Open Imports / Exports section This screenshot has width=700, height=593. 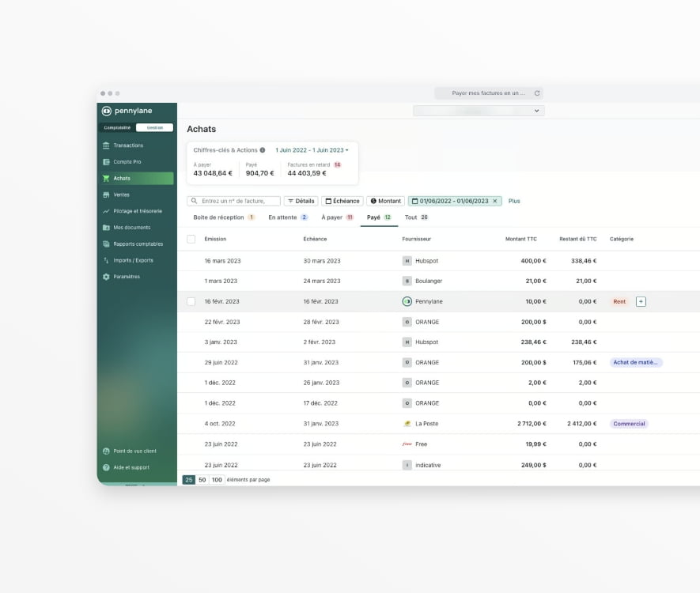click(x=133, y=261)
